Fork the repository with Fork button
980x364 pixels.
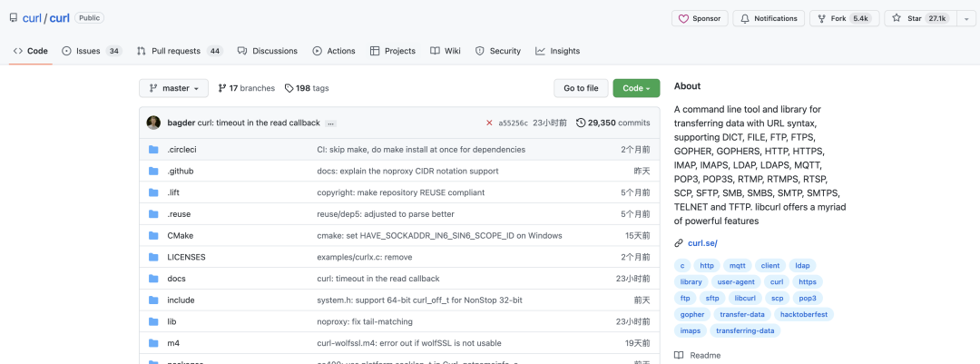(x=845, y=19)
